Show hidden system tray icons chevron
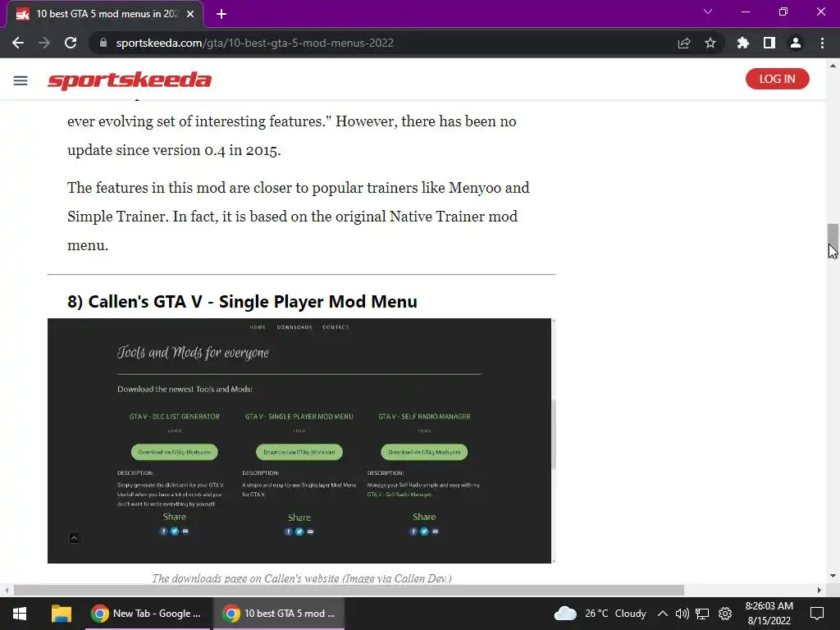Image resolution: width=840 pixels, height=630 pixels. click(x=663, y=614)
